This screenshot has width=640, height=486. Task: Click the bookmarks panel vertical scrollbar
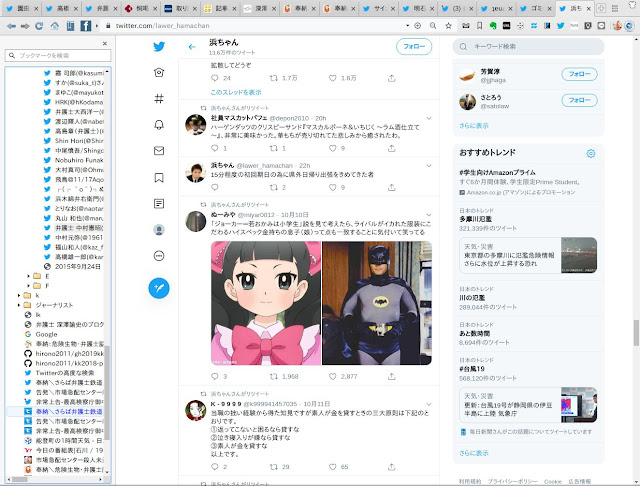[107, 392]
